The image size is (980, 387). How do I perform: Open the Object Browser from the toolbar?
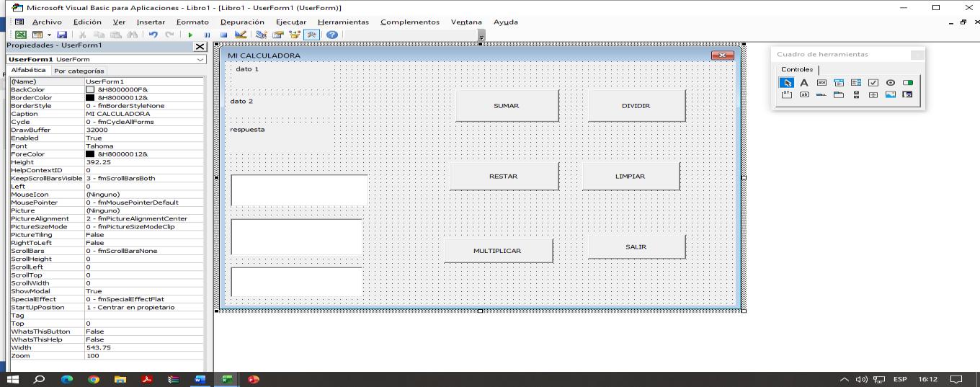pyautogui.click(x=294, y=35)
